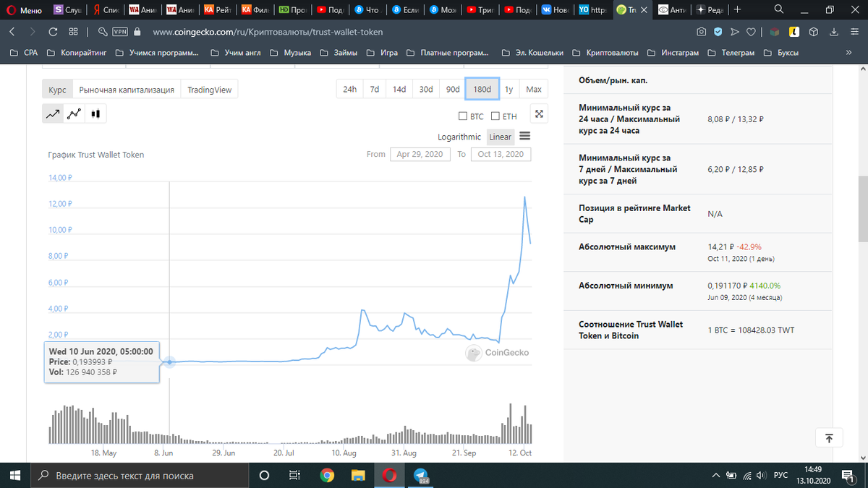Screen dimensions: 868x488
Task: Select the line chart icon
Action: (53, 114)
